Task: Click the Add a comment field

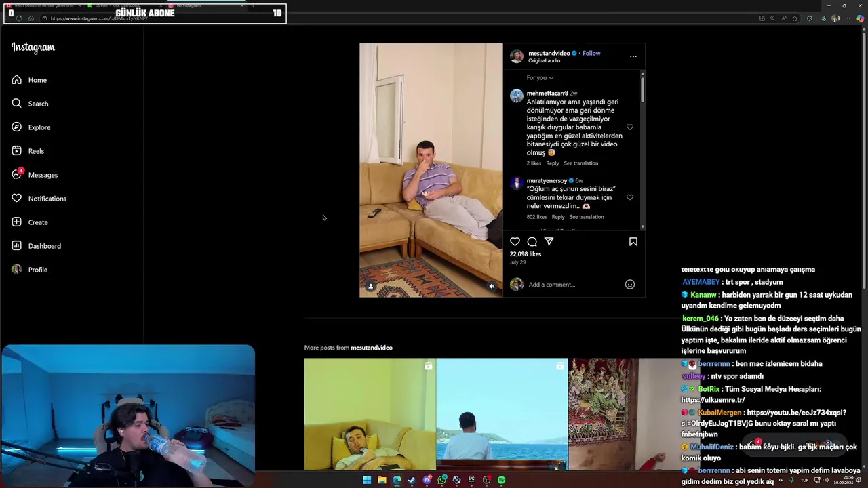Action: pos(573,285)
